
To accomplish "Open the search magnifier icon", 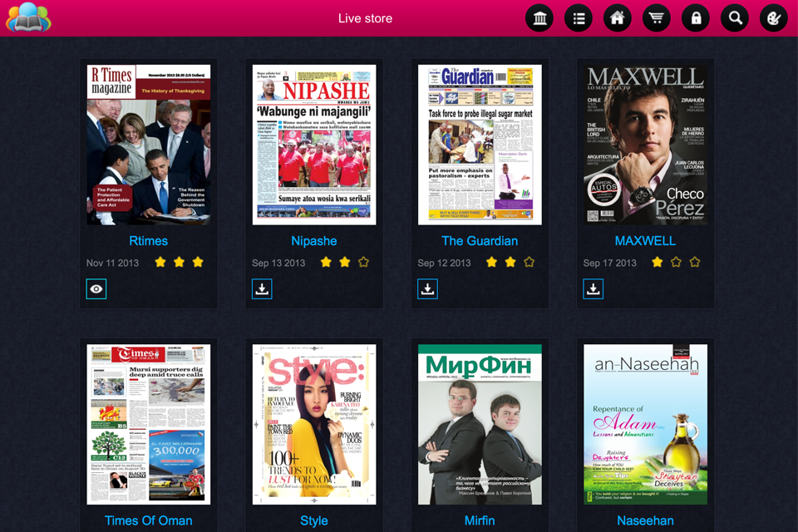I will pyautogui.click(x=735, y=18).
